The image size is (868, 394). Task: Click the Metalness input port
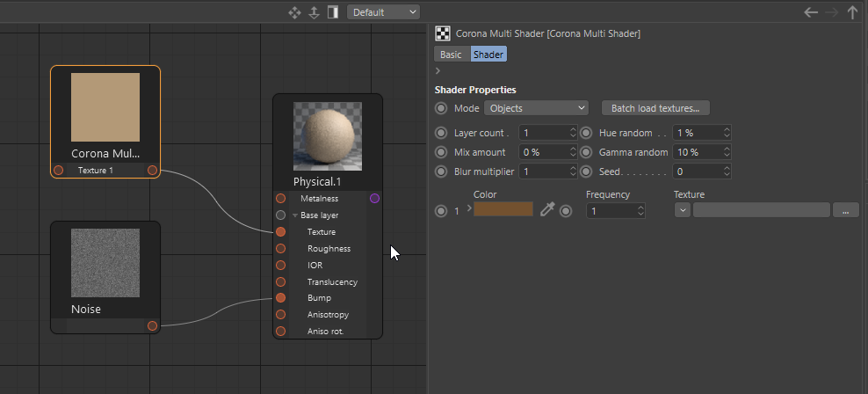click(x=280, y=199)
